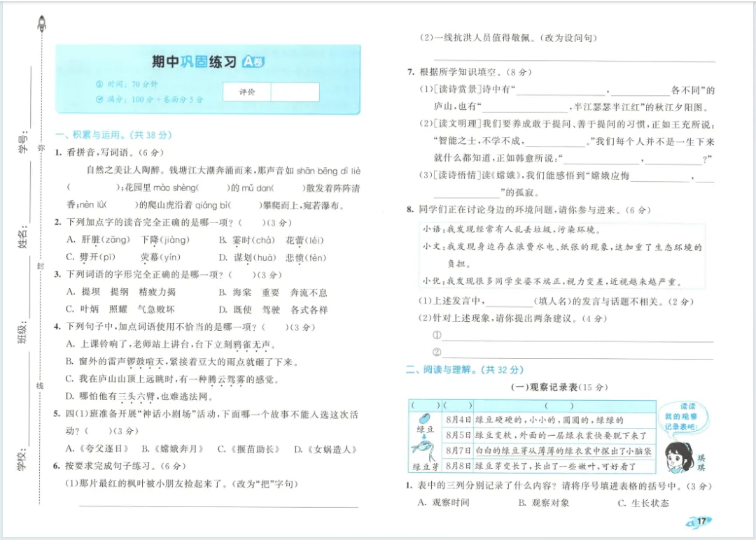Click the page number 17 badge
Image resolution: width=756 pixels, height=540 pixels.
coord(699,521)
